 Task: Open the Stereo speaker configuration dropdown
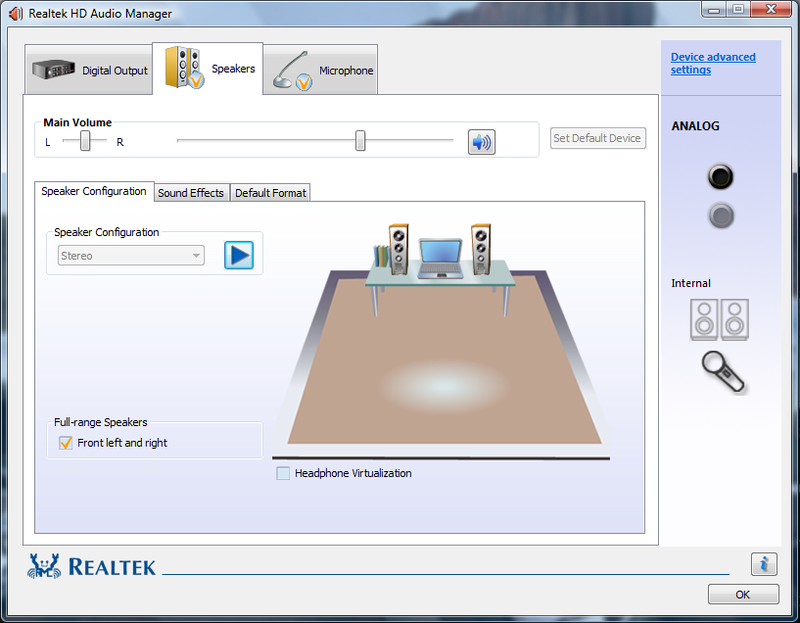[x=131, y=256]
